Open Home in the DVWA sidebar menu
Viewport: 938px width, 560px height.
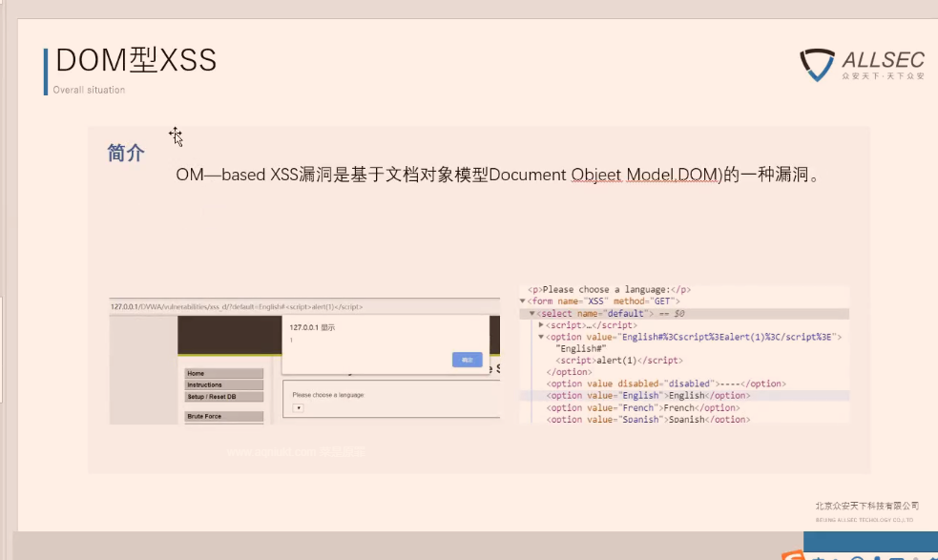pyautogui.click(x=223, y=373)
